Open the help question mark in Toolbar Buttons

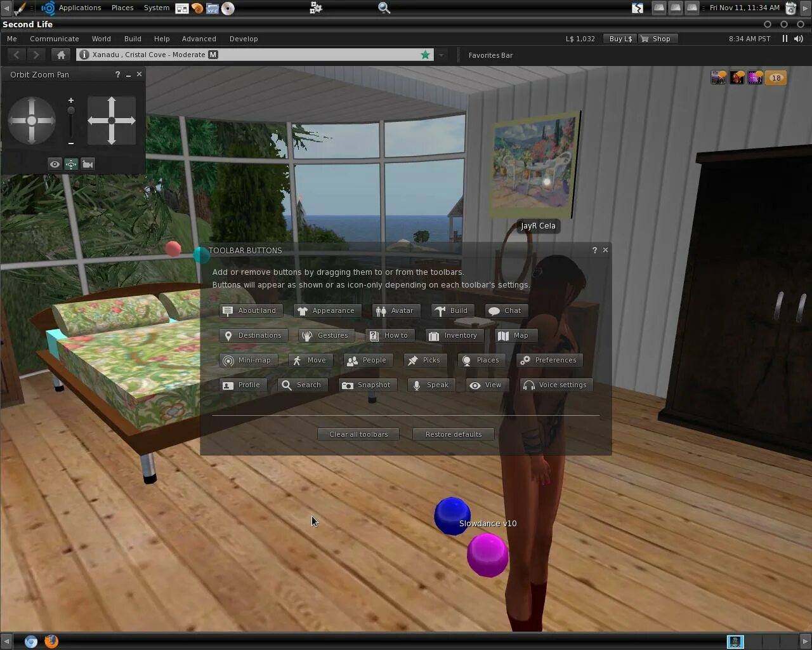(x=594, y=250)
